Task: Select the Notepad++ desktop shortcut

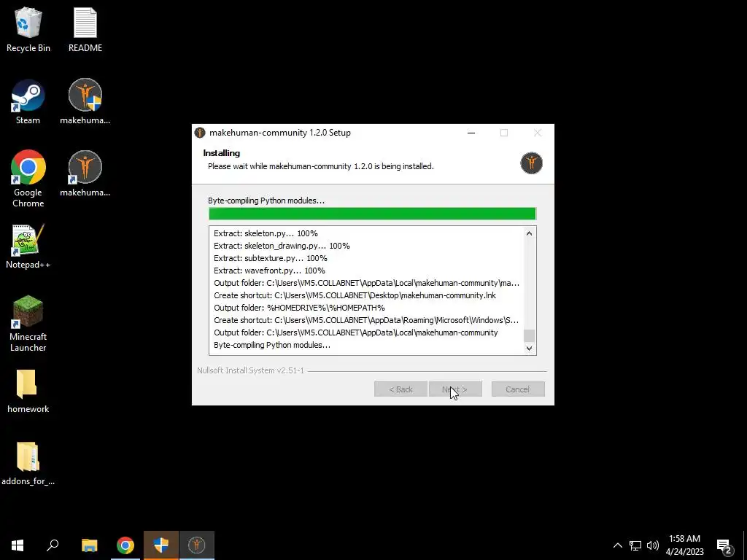Action: (28, 246)
